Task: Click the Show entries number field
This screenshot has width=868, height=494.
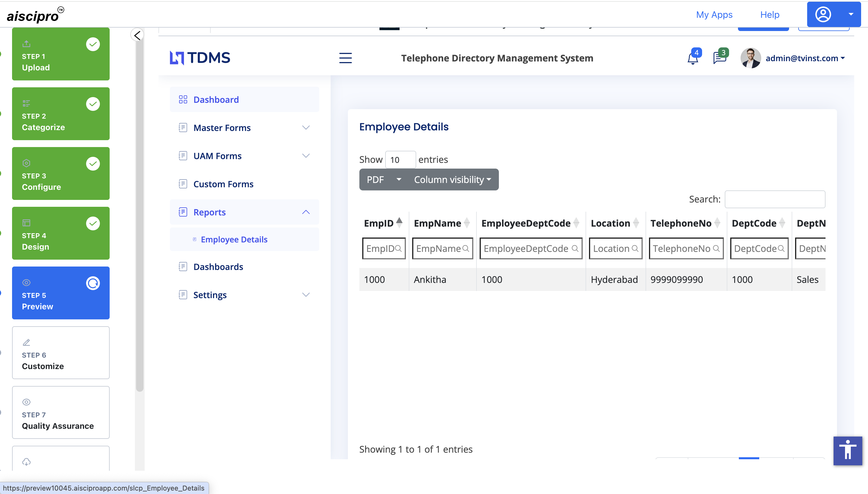Action: click(400, 159)
